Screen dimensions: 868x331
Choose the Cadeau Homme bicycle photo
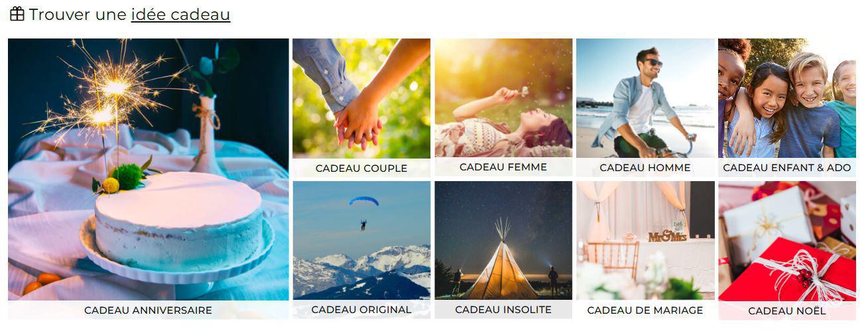(645, 98)
